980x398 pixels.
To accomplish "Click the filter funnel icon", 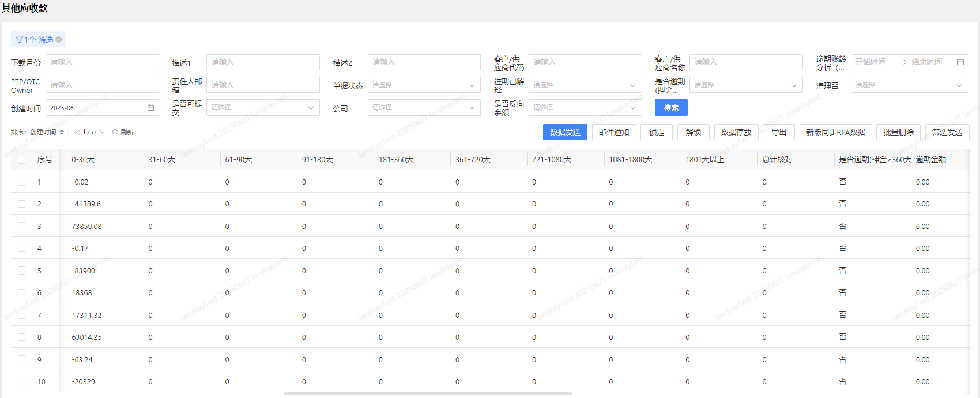I will (x=19, y=40).
